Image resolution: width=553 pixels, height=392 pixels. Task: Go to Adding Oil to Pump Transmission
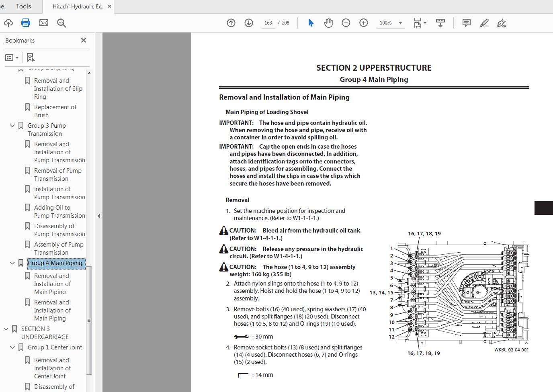(59, 212)
